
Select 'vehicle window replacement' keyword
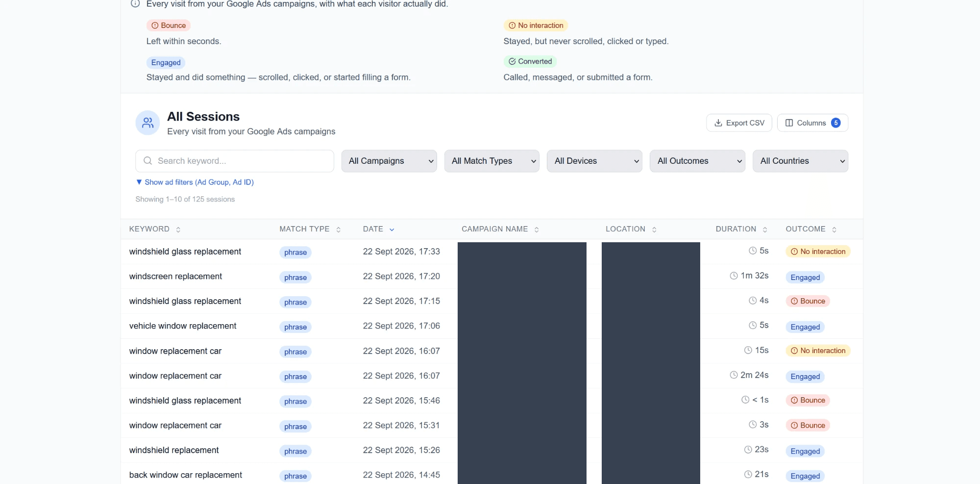point(183,326)
